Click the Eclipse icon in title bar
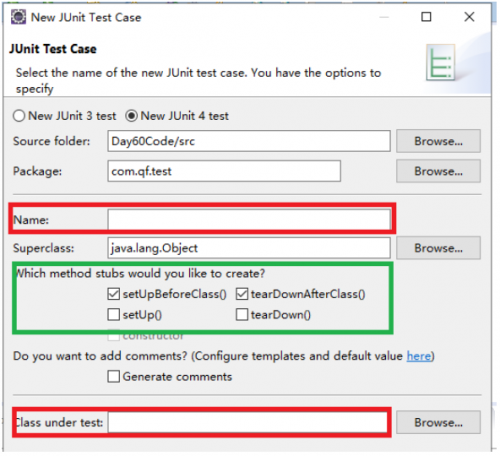This screenshot has height=456, width=500. [x=18, y=17]
